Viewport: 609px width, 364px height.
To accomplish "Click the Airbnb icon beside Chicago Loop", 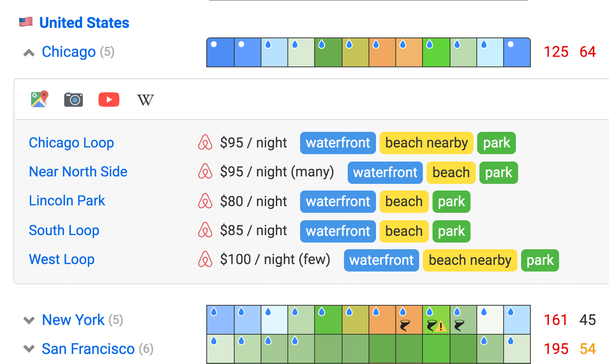I will (x=205, y=143).
